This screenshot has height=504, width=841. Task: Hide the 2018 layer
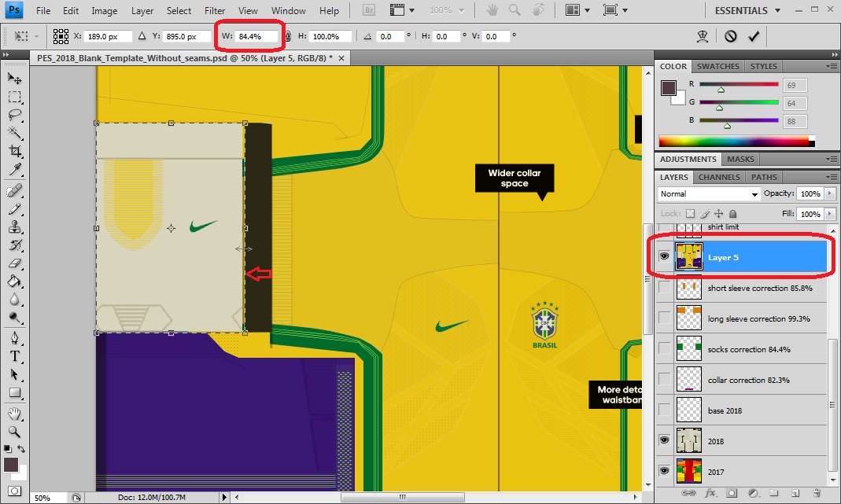tap(664, 440)
